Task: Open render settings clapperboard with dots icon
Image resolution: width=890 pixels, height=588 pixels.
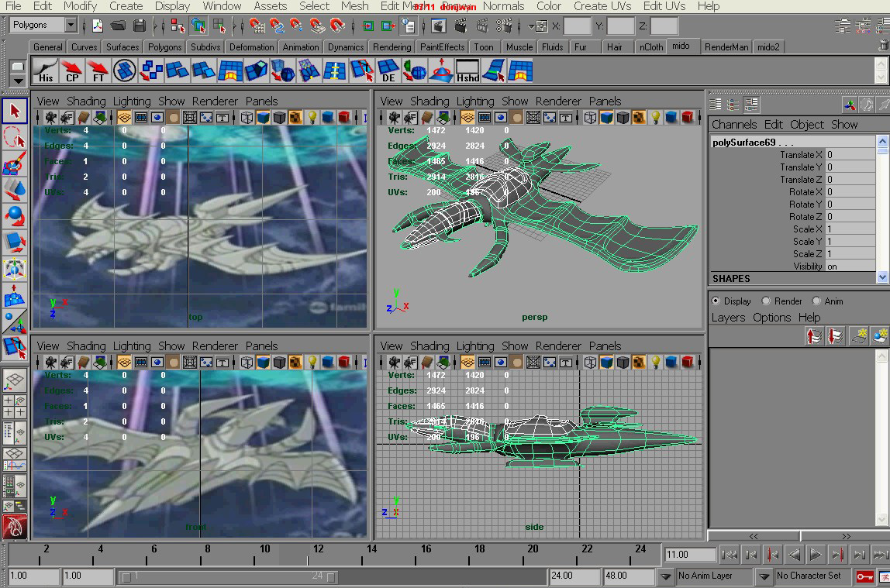Action: click(503, 26)
